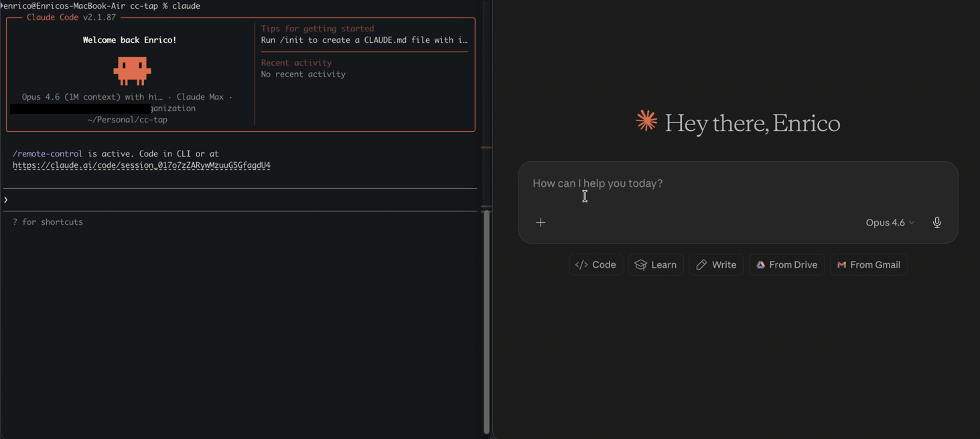
Task: Select the From Gmail chip
Action: pos(869,264)
